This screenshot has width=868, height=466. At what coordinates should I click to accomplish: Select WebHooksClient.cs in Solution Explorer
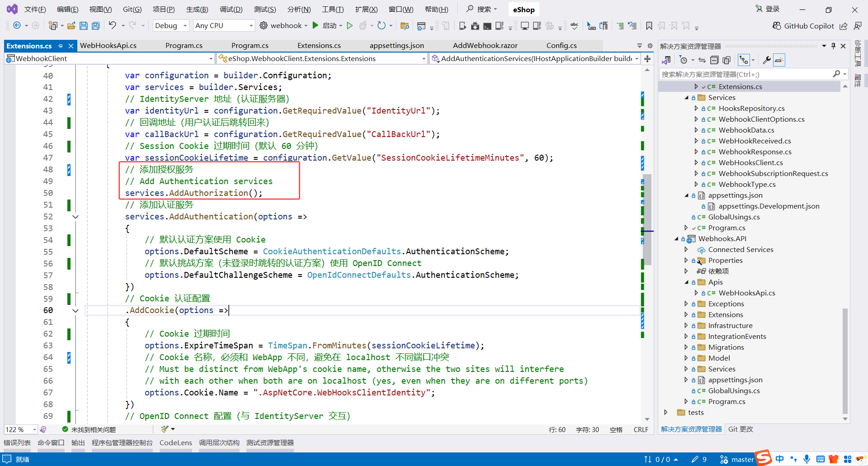[750, 163]
